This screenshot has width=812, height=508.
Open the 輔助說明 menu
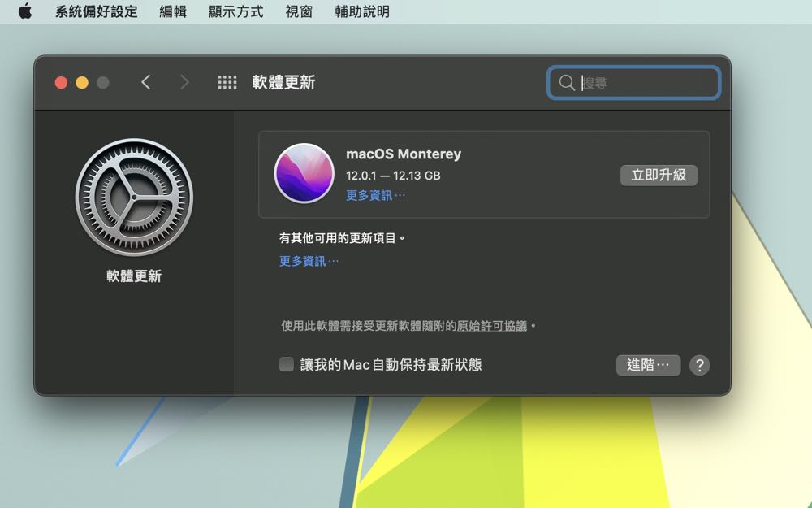point(362,11)
